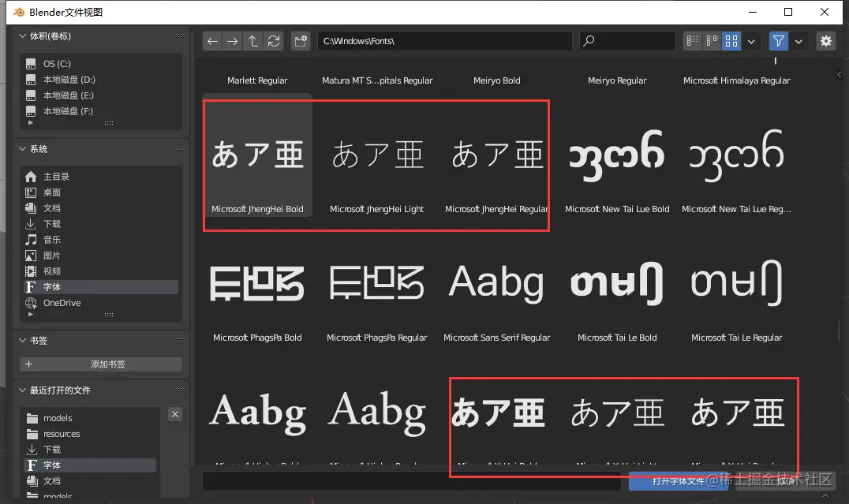Open system 下载 folder
The width and height of the screenshot is (849, 504).
tap(101, 223)
